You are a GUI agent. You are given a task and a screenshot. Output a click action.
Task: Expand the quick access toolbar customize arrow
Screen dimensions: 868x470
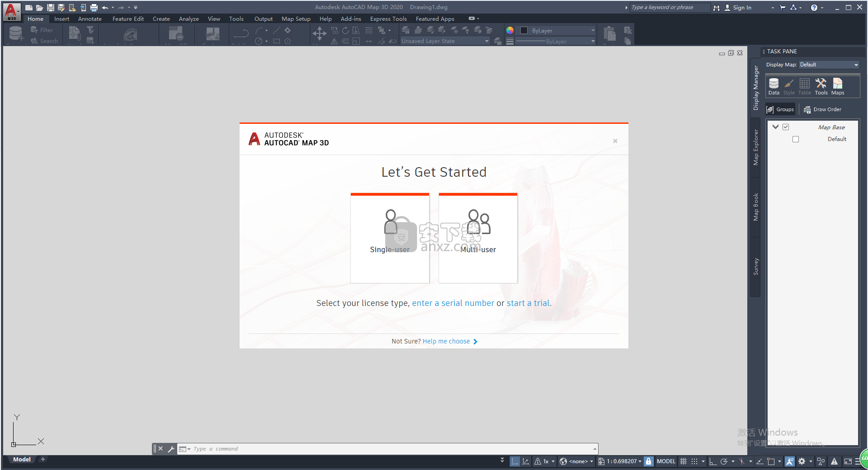[x=136, y=8]
